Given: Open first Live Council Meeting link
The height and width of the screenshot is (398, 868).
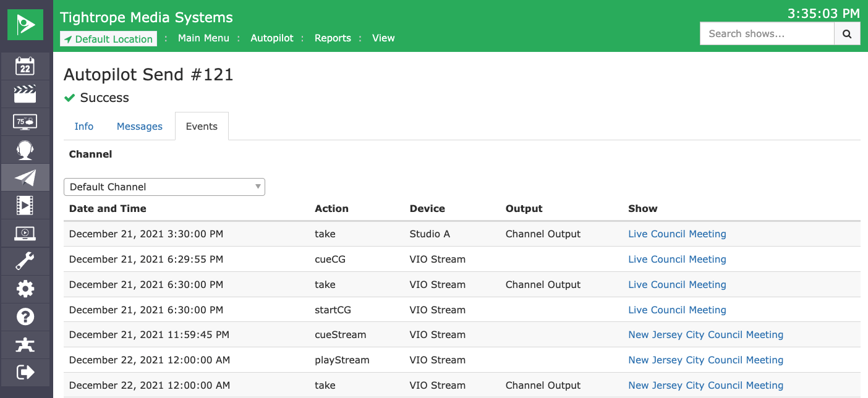Looking at the screenshot, I should pyautogui.click(x=677, y=234).
